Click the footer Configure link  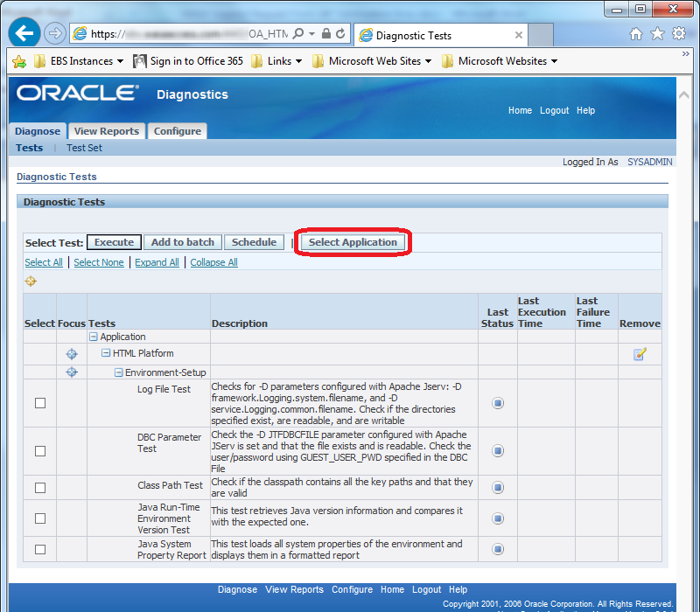(352, 589)
